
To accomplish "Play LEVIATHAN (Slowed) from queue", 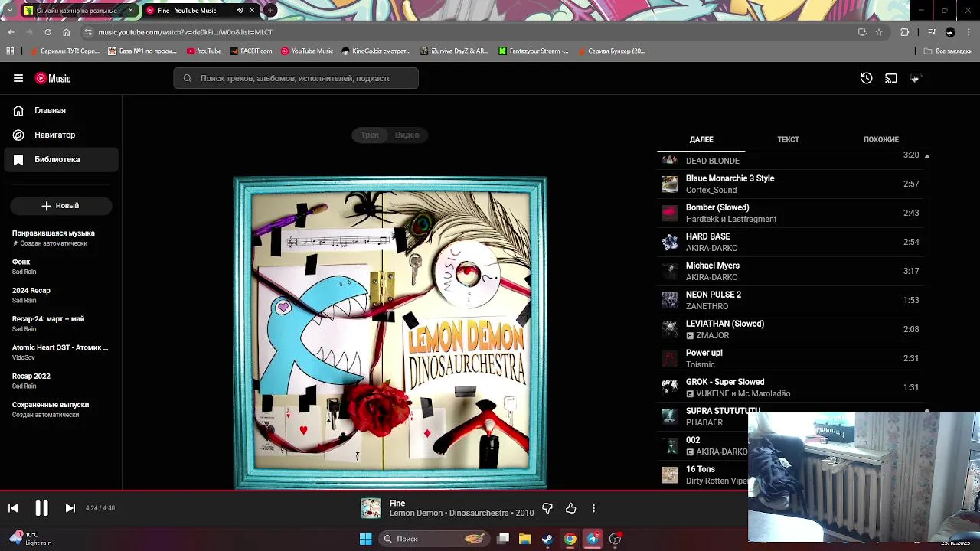I will click(x=790, y=330).
